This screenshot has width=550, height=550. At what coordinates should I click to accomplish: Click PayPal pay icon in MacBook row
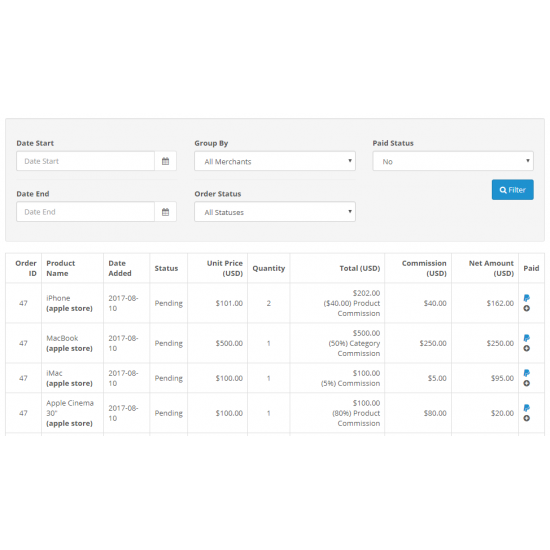pos(526,338)
